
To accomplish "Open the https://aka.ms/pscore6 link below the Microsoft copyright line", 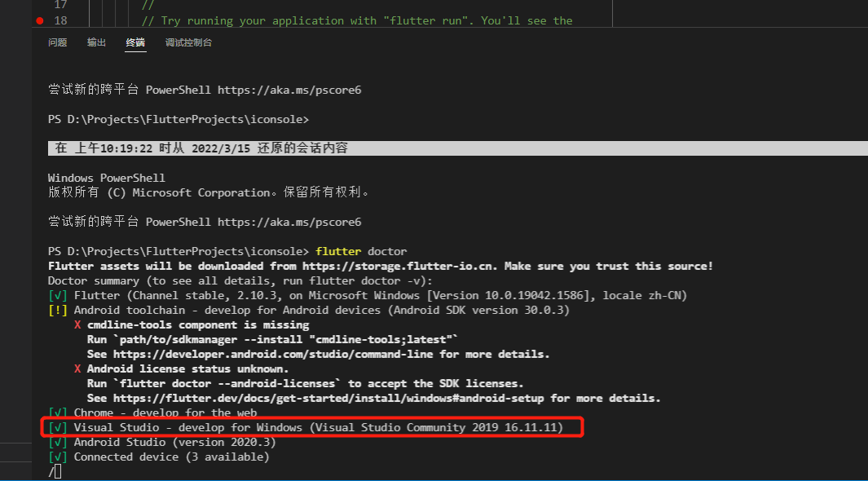I will coord(289,222).
